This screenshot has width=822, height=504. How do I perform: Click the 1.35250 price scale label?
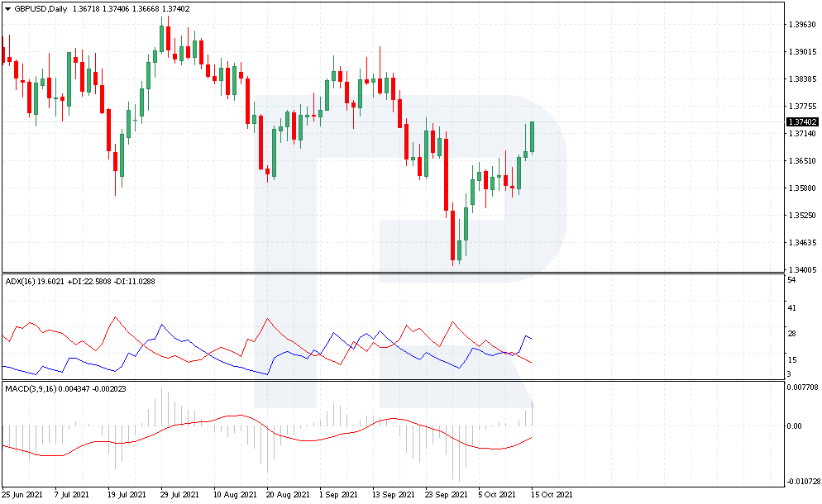(x=800, y=216)
